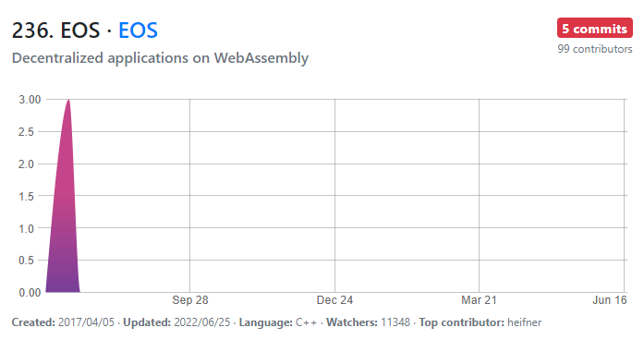
Task: Click the Created date 2017/04/05
Action: tap(86, 322)
